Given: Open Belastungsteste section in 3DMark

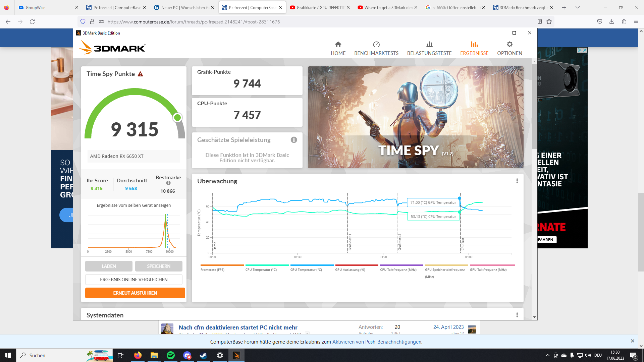Looking at the screenshot, I should tap(429, 48).
